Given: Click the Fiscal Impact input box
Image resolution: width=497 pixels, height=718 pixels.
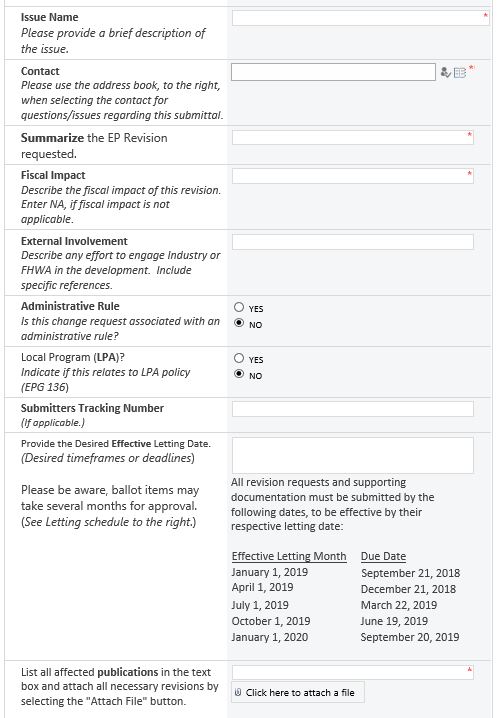Looking at the screenshot, I should (353, 176).
